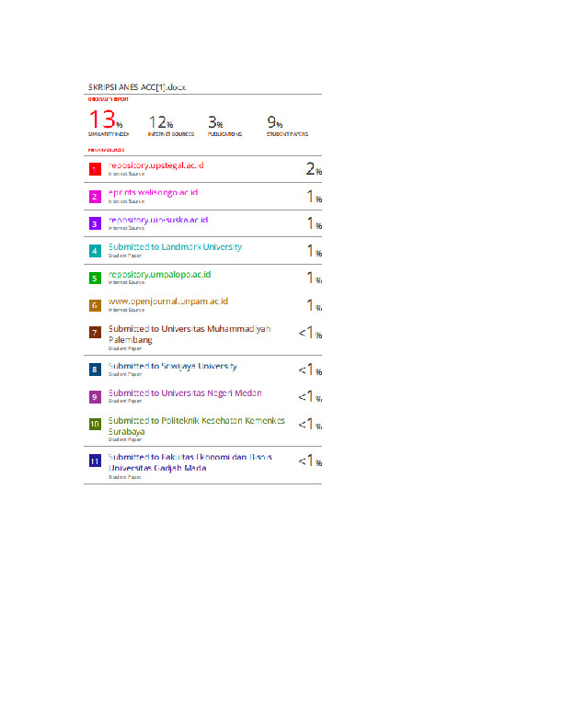The height and width of the screenshot is (728, 563).
Task: Select Submitted to Universitas Negeri Medan
Action: pos(185,393)
